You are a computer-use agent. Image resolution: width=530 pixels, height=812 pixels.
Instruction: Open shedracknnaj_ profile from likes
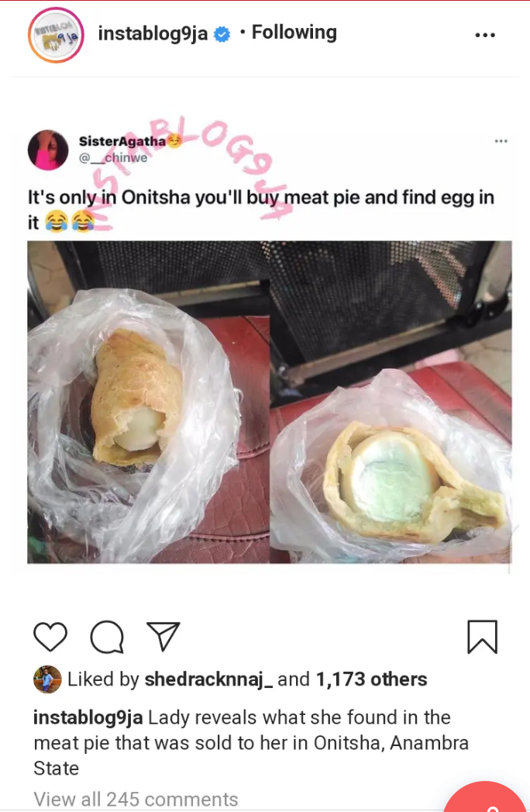click(208, 679)
